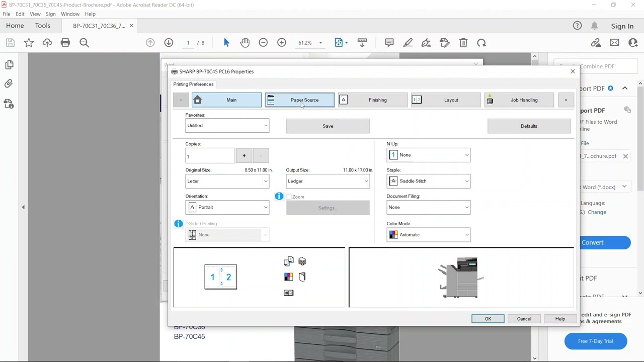Click the Cancel button
This screenshot has height=362, width=644.
tap(524, 319)
